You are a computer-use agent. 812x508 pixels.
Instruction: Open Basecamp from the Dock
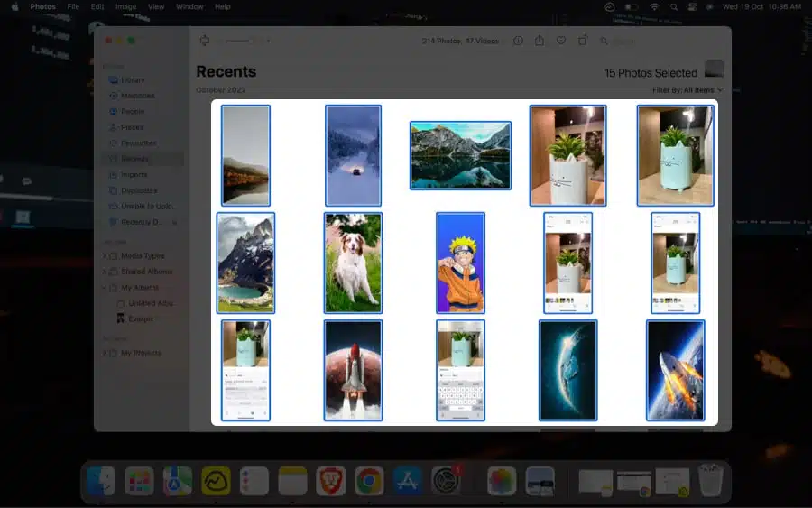point(216,481)
